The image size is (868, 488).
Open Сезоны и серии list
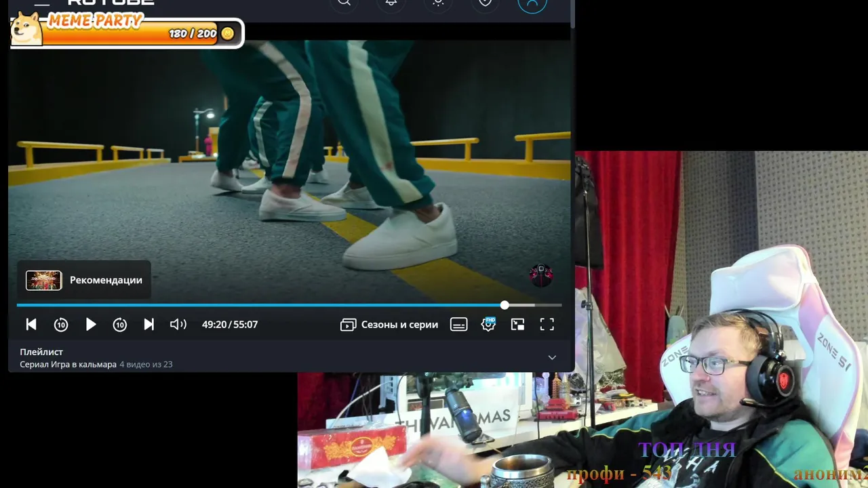coord(389,325)
